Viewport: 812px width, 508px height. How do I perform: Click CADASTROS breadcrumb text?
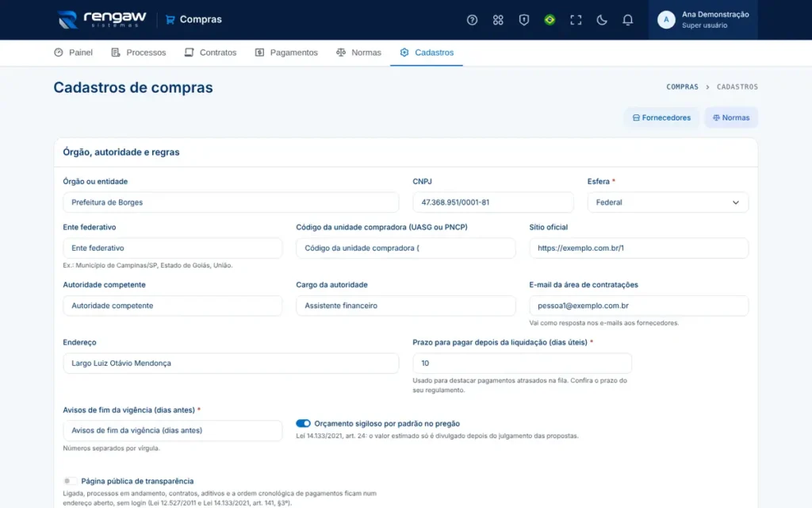coord(737,87)
